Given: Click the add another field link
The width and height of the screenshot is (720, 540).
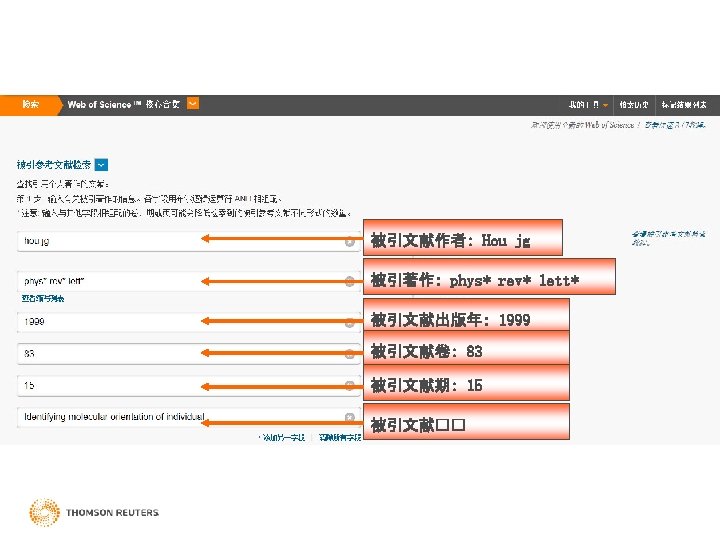Looking at the screenshot, I should pyautogui.click(x=283, y=438).
